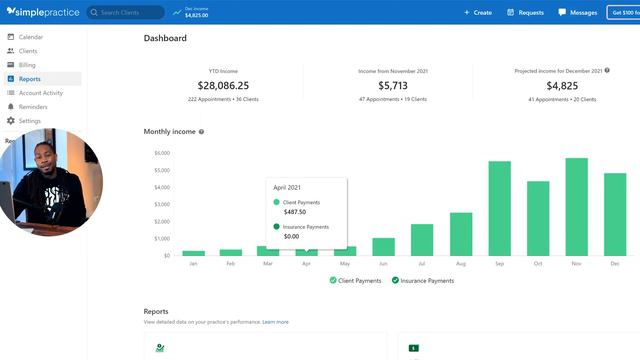640x360 pixels.
Task: Click the Nov income bar
Action: tap(576, 207)
